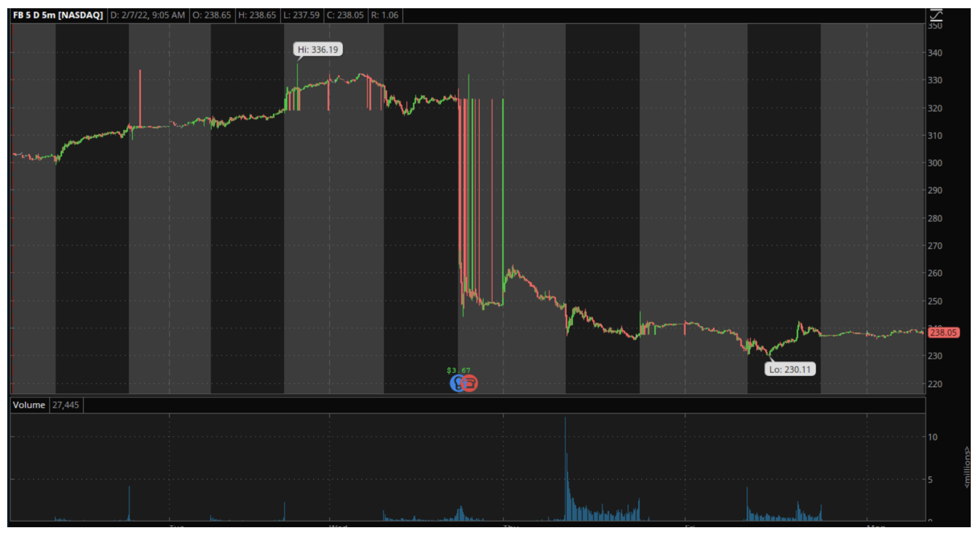Click the green '$3.67' earnings value

[459, 370]
